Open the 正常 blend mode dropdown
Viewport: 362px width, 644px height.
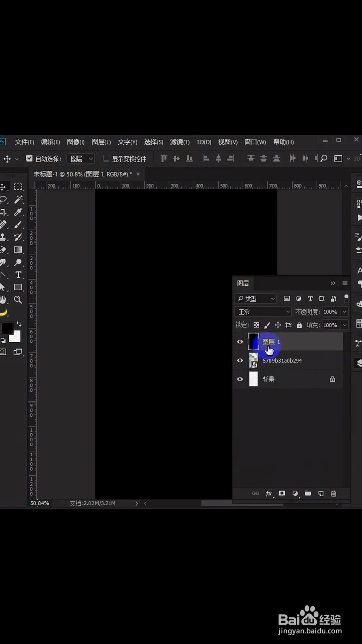(x=263, y=312)
